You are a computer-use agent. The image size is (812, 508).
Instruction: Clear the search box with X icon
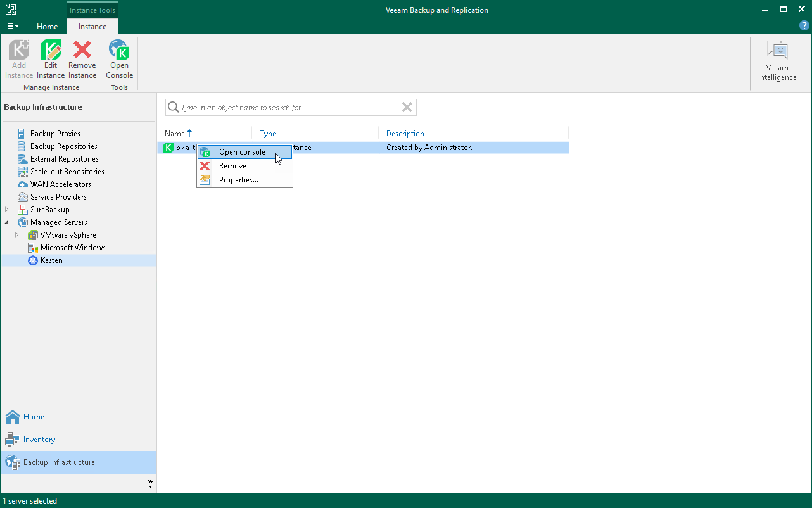407,108
